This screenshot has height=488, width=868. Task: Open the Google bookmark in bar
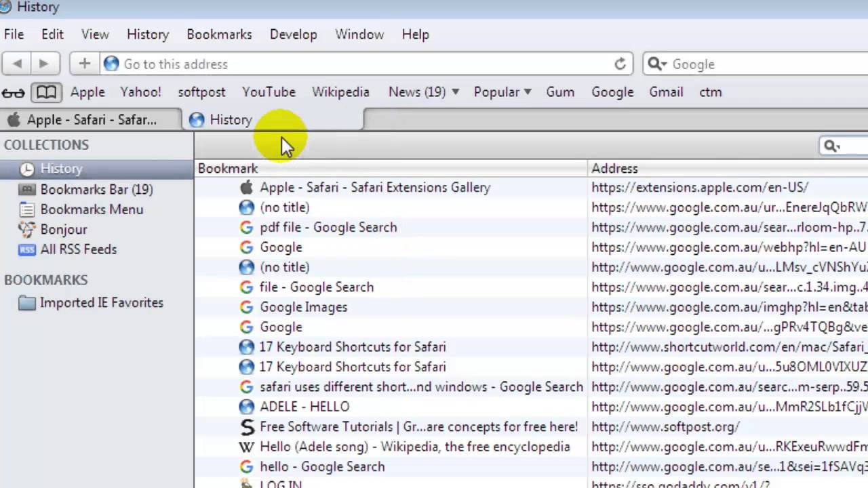coord(612,92)
